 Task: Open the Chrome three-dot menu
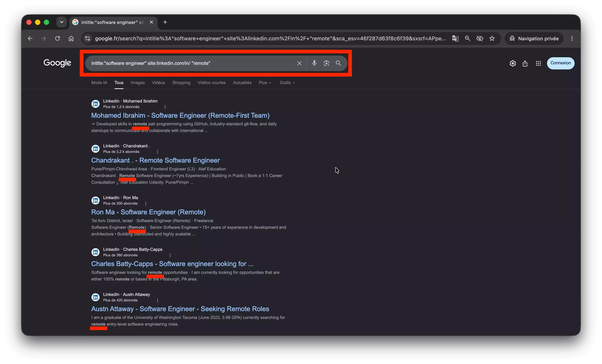(572, 39)
